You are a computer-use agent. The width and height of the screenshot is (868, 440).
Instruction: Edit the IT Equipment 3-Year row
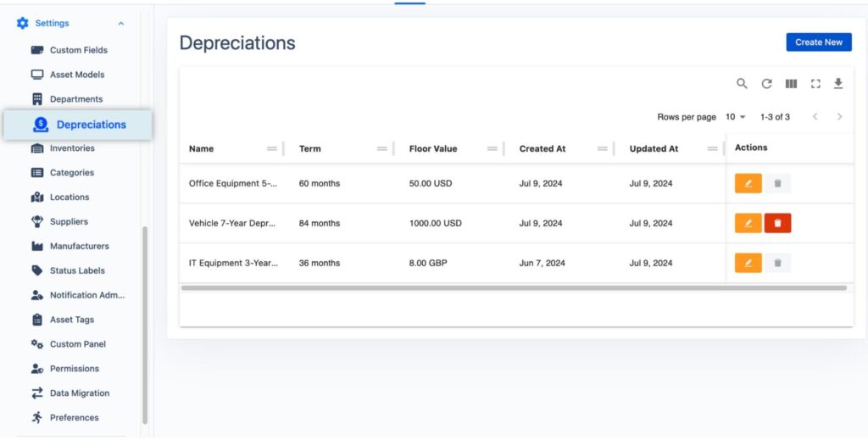748,263
